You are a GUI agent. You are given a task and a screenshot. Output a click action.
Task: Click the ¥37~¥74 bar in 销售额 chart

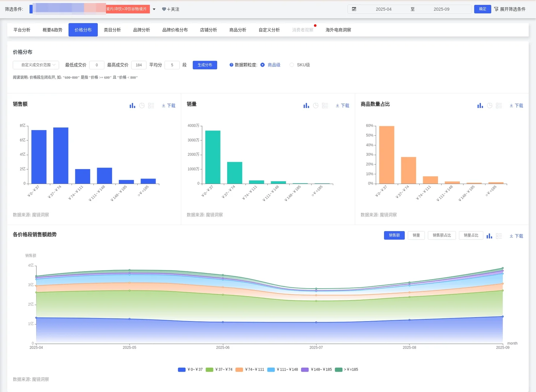pos(61,156)
